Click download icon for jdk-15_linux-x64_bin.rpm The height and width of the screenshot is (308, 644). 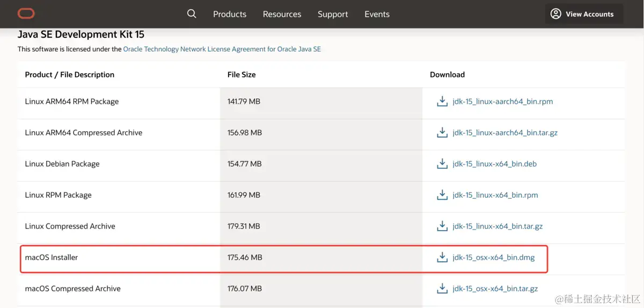point(442,195)
